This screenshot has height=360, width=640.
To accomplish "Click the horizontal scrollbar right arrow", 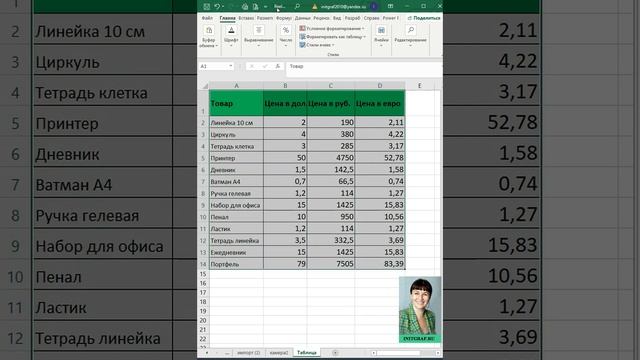I will coord(438,353).
